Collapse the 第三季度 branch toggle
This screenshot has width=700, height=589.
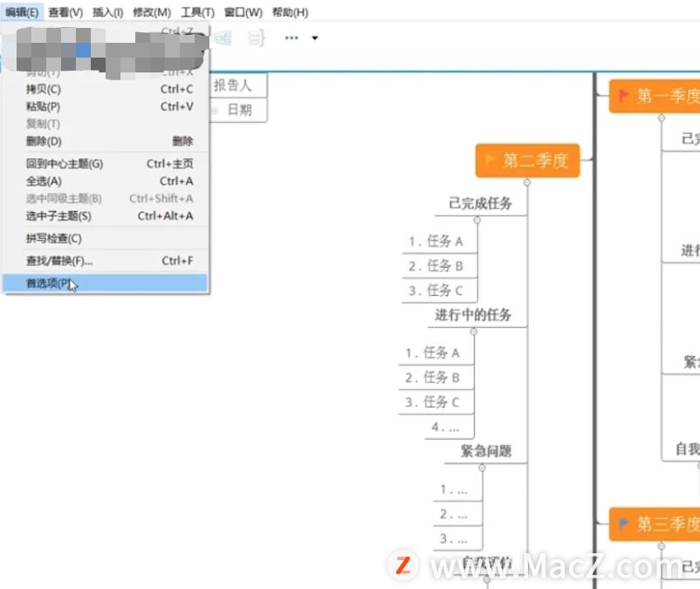(x=662, y=545)
